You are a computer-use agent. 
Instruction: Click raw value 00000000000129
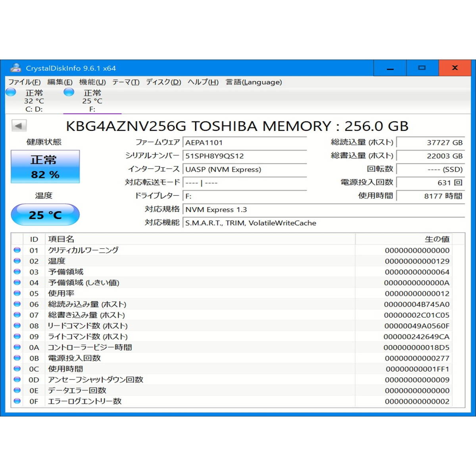coord(417,261)
